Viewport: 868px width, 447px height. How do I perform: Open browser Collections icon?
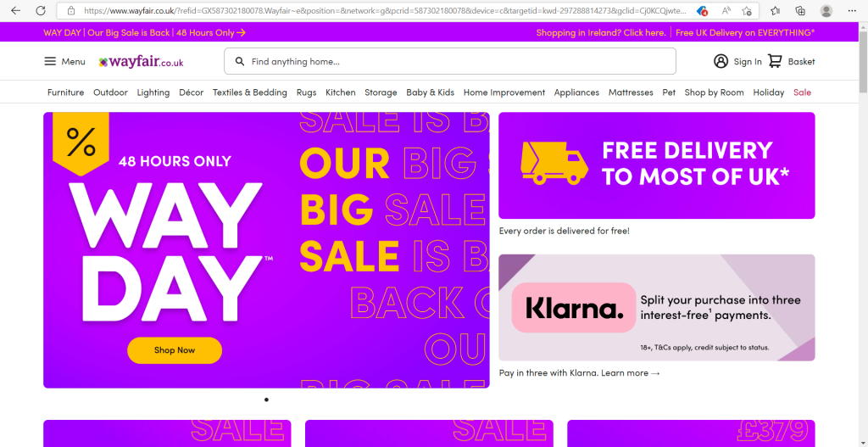coord(800,10)
